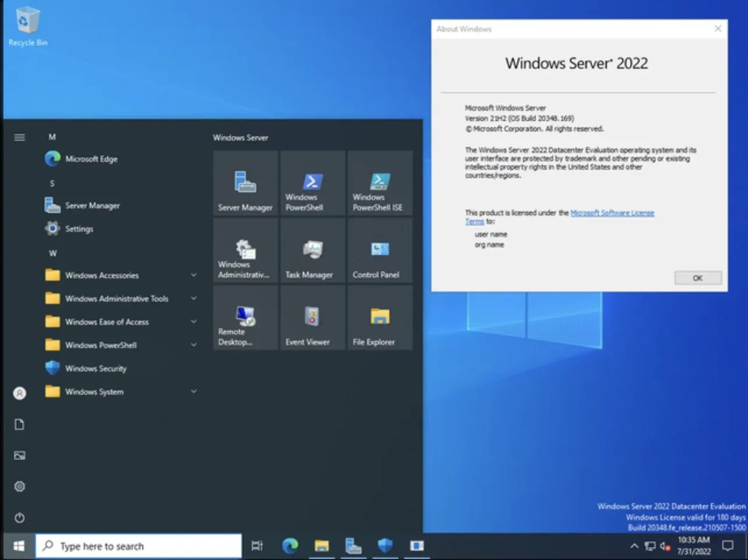Viewport: 748px width, 560px height.
Task: Launch the Event Viewer tile
Action: (313, 318)
